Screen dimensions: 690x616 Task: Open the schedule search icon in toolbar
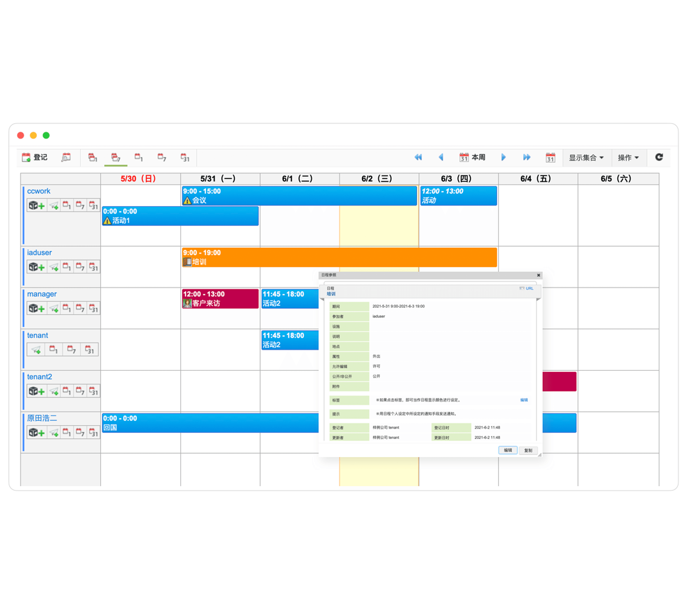tap(66, 157)
